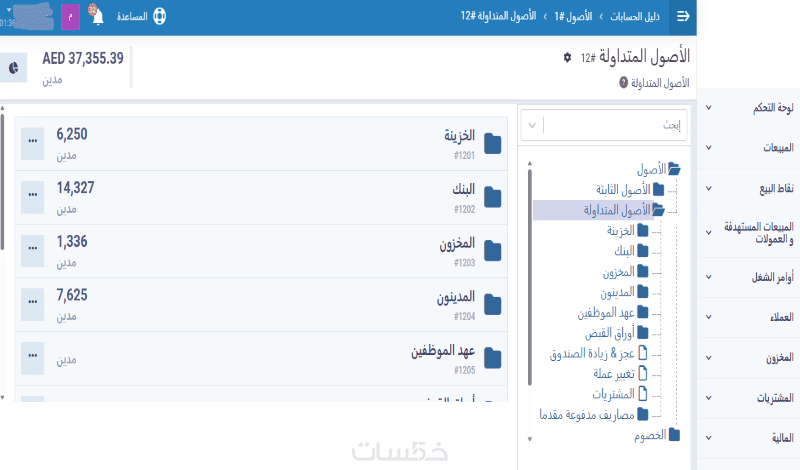Viewport: 800px width, 470px height.
Task: Select مصاريف مدفوعة مقدما node in tree
Action: (x=587, y=414)
